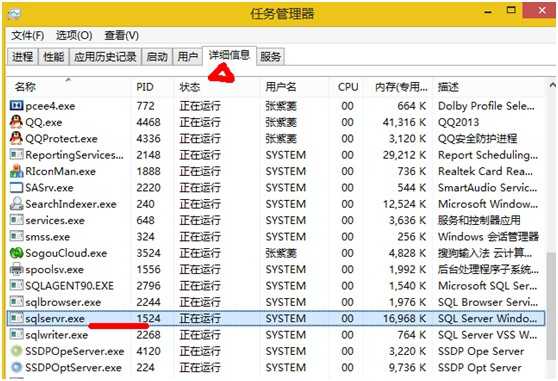This screenshot has height=381, width=558.
Task: Click description SQL Browser Servi...
Action: 488,302
